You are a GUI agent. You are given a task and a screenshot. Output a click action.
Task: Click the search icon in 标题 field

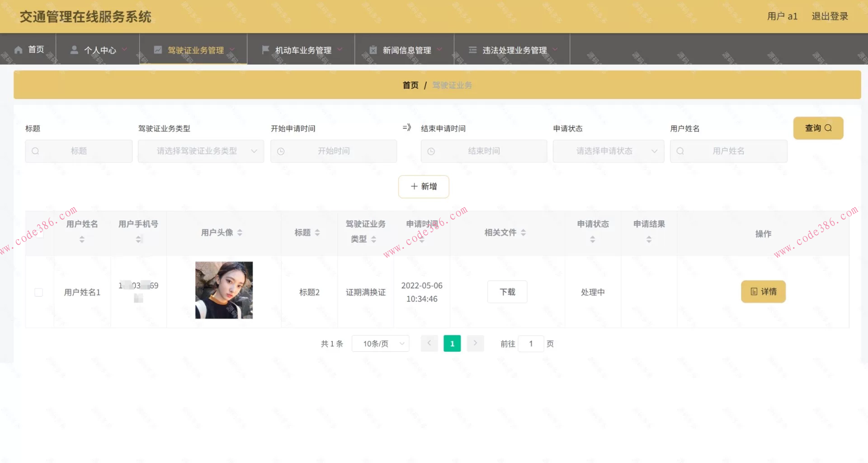click(x=35, y=151)
